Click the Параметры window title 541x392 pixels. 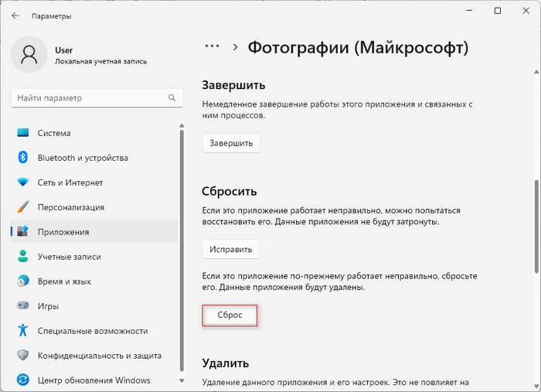52,16
